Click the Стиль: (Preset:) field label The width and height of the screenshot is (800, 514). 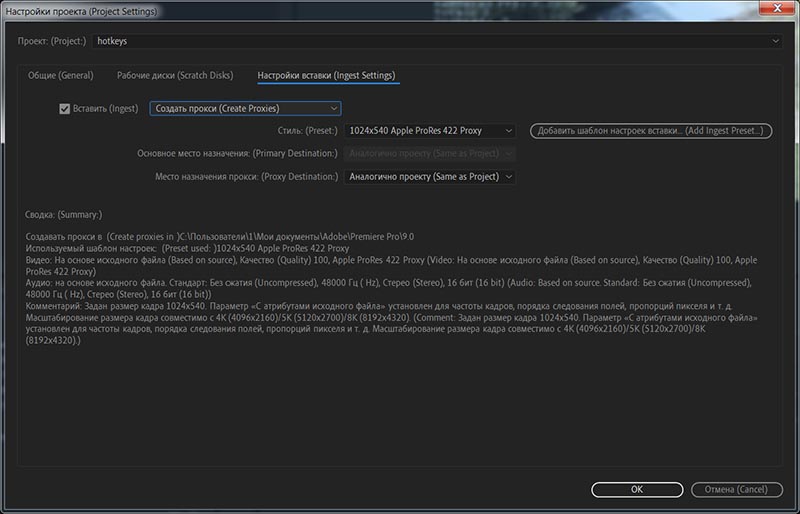308,131
